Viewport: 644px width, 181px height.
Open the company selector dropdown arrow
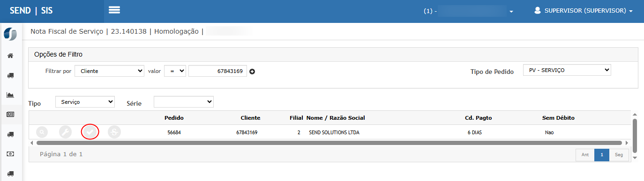[x=511, y=11]
